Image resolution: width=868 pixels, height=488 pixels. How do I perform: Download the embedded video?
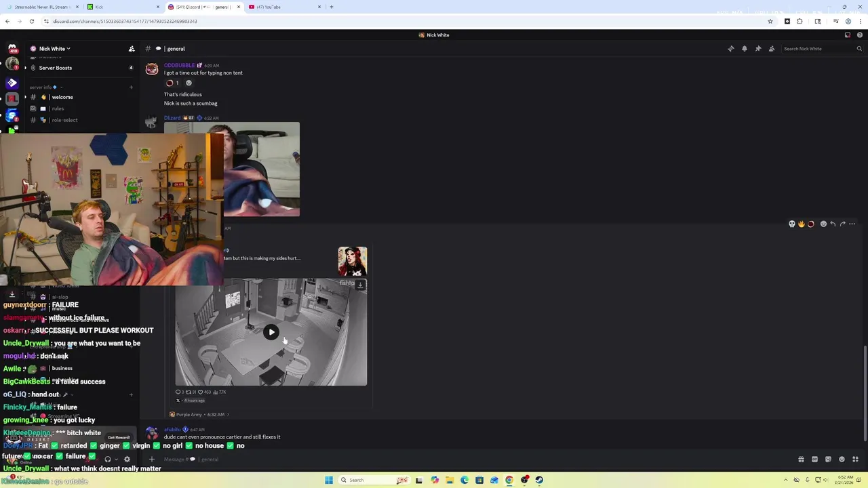(360, 285)
